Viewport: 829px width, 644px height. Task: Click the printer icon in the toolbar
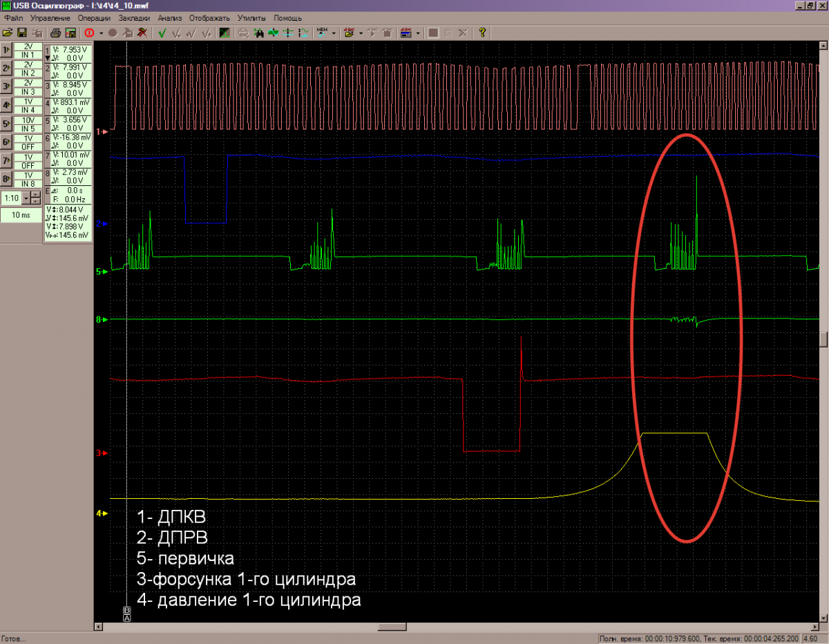[56, 32]
